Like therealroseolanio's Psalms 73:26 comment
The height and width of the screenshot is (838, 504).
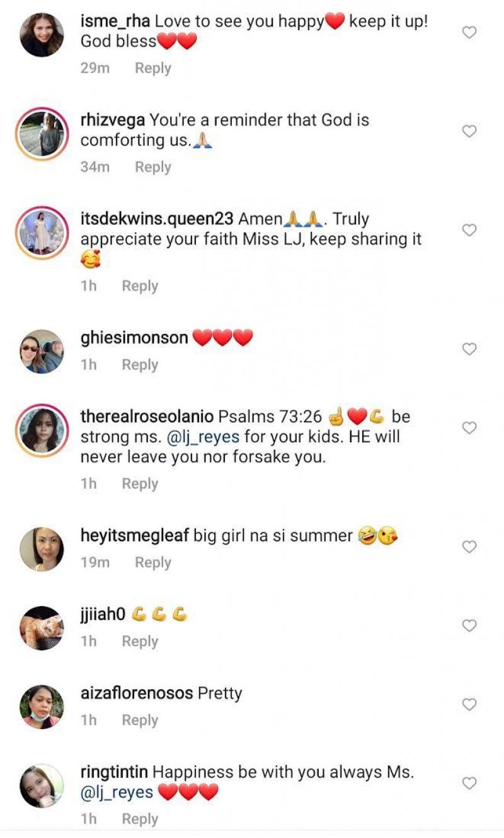click(x=469, y=428)
